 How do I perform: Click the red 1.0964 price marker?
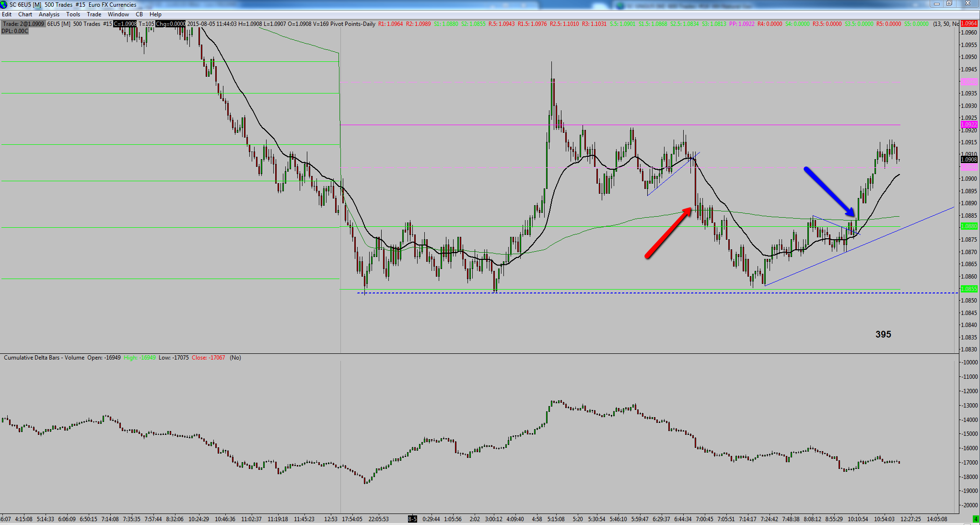(969, 23)
